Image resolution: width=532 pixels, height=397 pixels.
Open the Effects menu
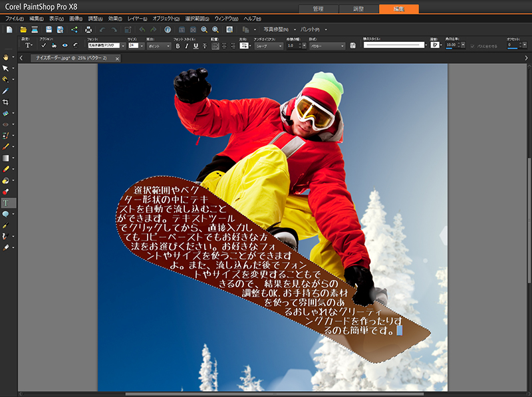114,19
